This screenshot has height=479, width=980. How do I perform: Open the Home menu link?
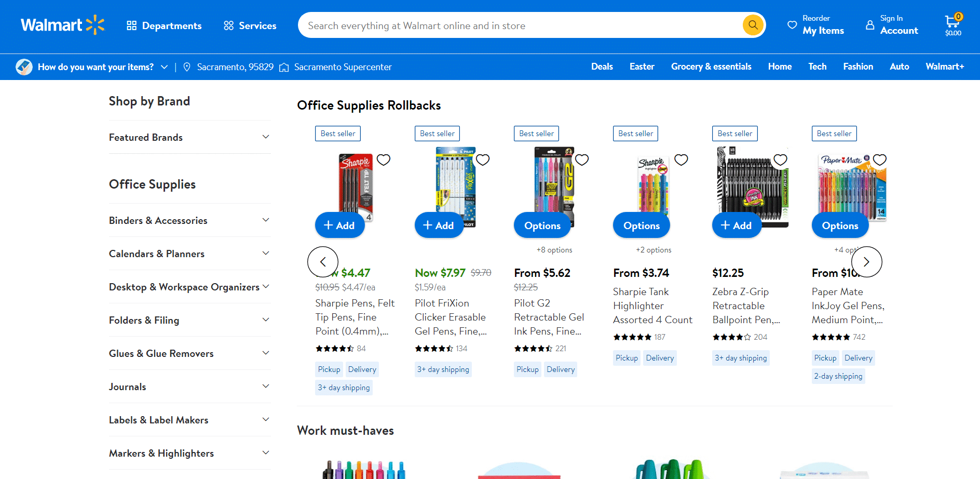click(x=780, y=66)
